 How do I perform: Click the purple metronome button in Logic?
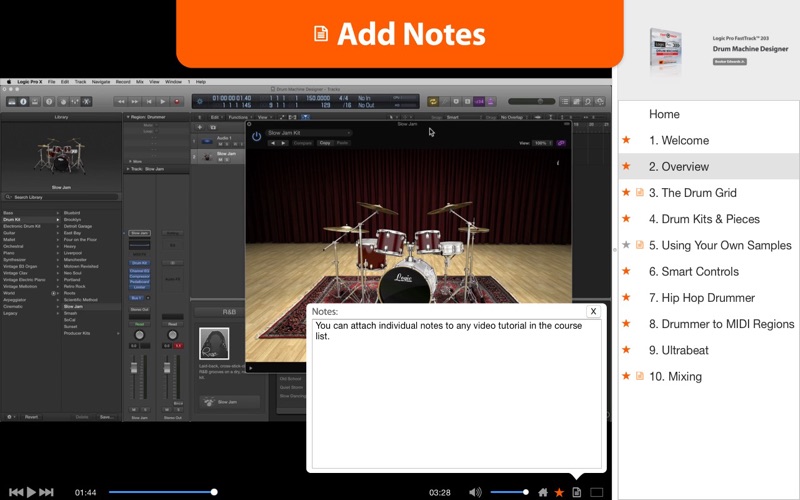(491, 102)
